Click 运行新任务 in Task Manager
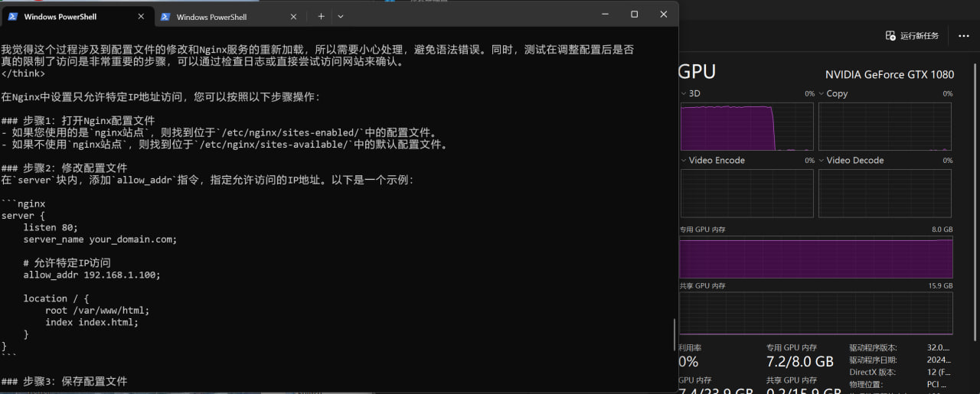980x394 pixels. [x=919, y=36]
